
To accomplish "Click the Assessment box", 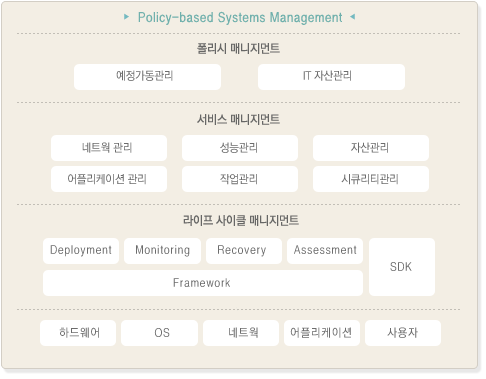I will click(325, 251).
